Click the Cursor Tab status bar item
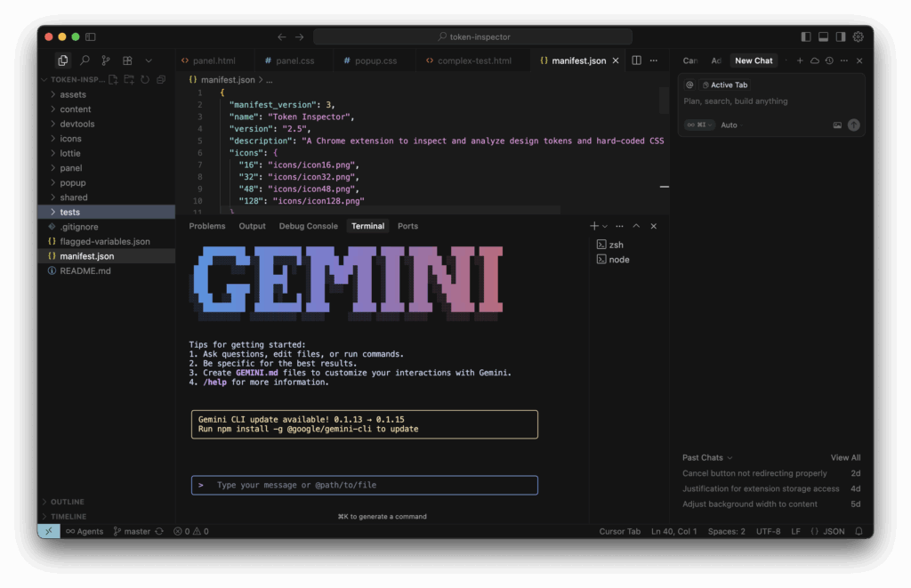 tap(619, 531)
